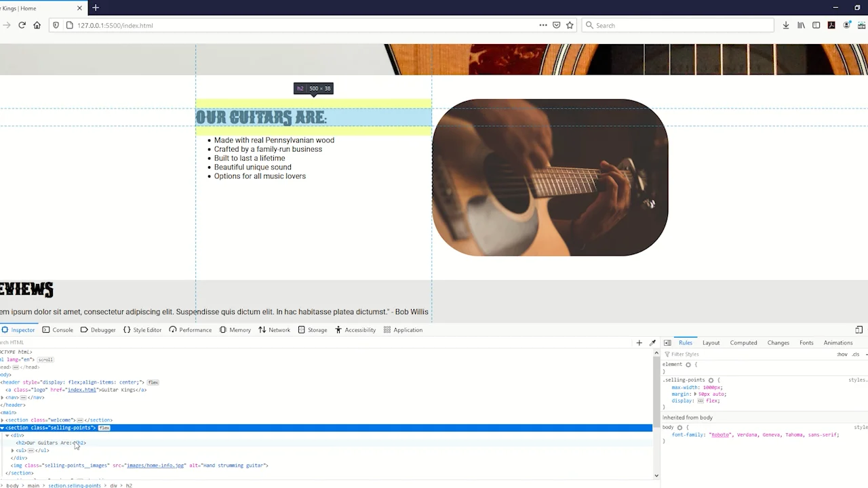The width and height of the screenshot is (868, 488).
Task: Switch to the Layout sidebar tab
Action: (711, 343)
